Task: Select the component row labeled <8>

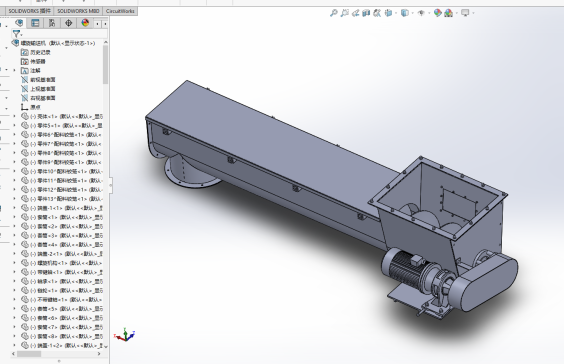Action: pos(62,336)
